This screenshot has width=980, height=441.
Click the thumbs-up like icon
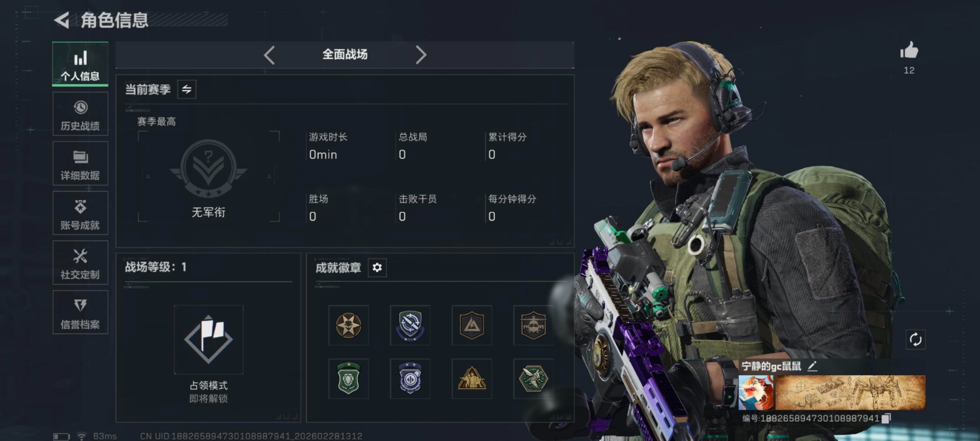click(x=909, y=50)
